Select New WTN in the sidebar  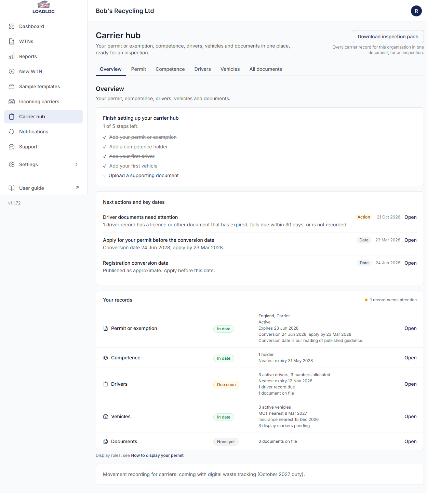43,71
